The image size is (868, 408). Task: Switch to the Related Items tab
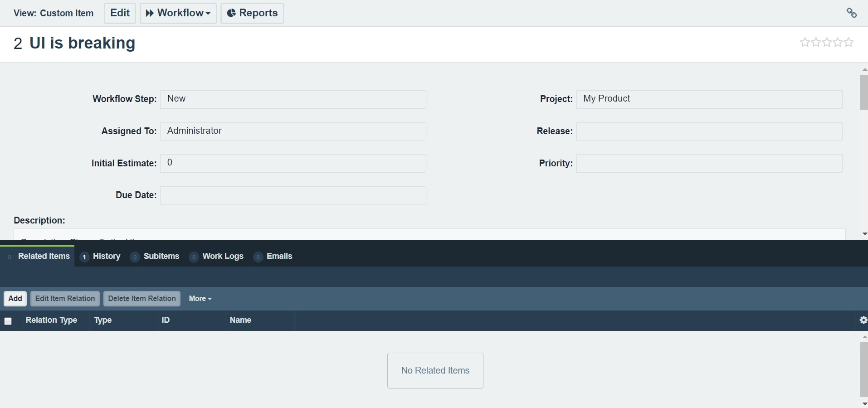(x=38, y=256)
